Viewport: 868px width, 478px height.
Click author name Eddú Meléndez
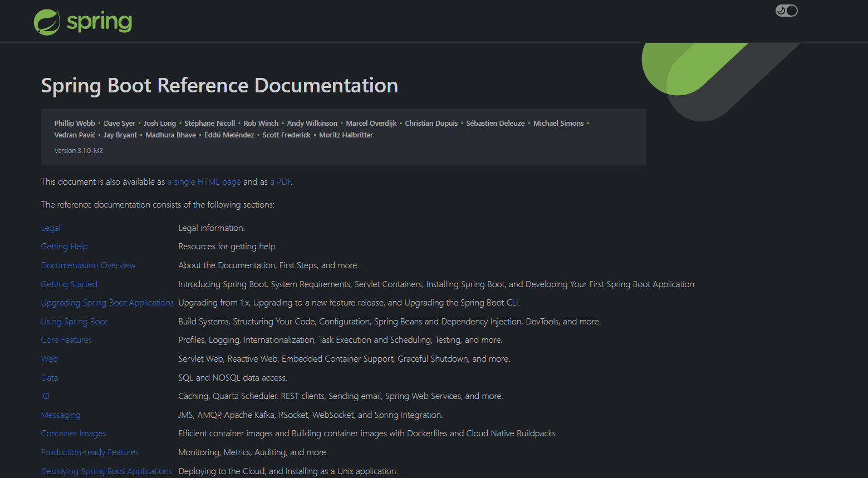pos(229,135)
